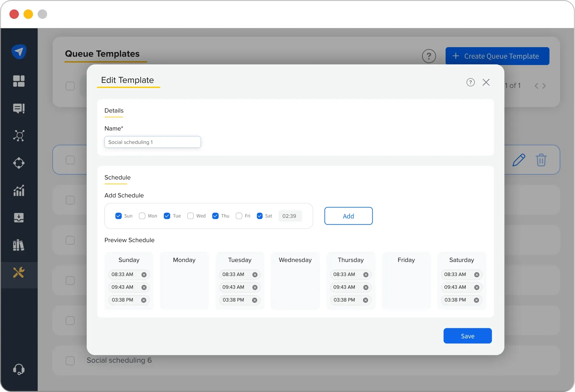This screenshot has height=392, width=575.
Task: Select the dashboard grid icon in sidebar
Action: pos(19,82)
